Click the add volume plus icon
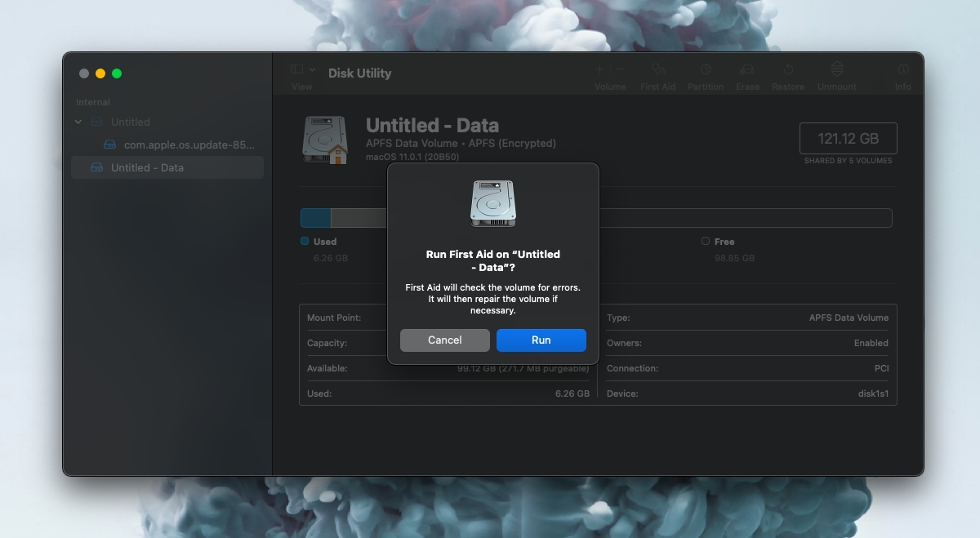 click(x=599, y=70)
